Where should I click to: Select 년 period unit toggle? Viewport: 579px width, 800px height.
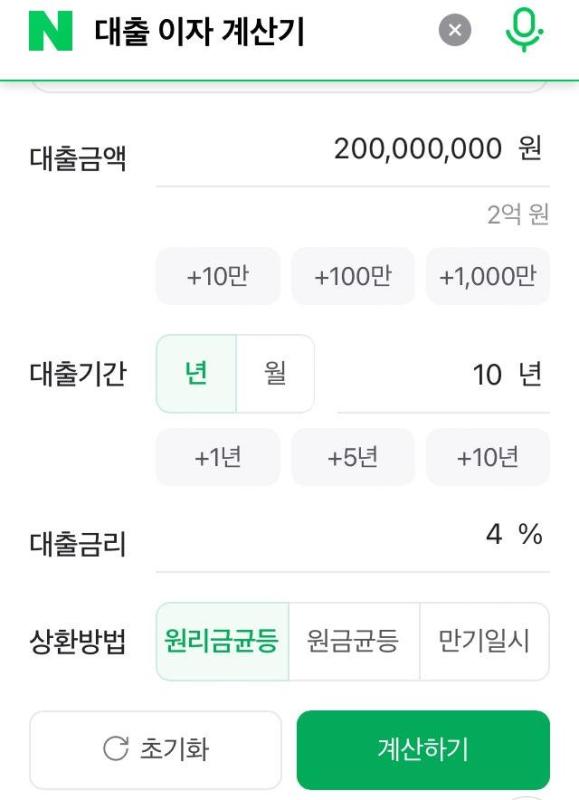[196, 373]
